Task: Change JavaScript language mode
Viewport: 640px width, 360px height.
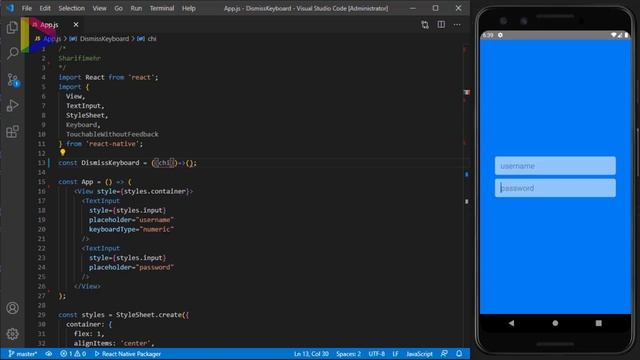Action: pos(419,353)
